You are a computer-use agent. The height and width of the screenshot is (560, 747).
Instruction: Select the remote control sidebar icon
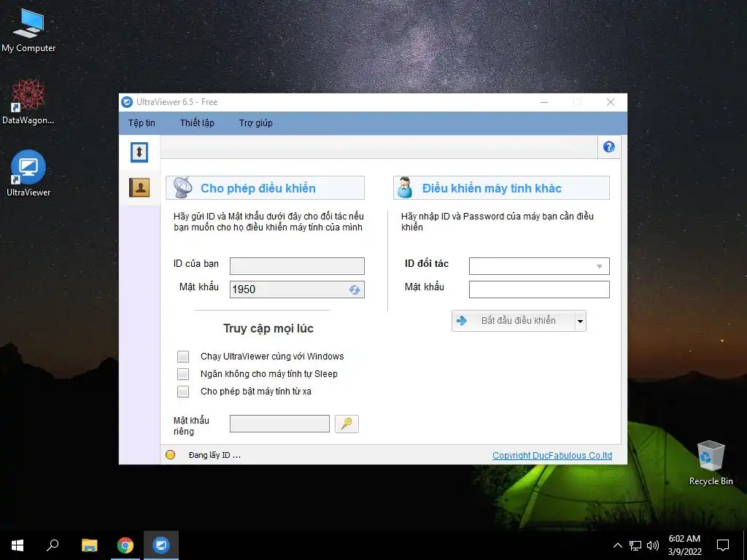tap(139, 152)
